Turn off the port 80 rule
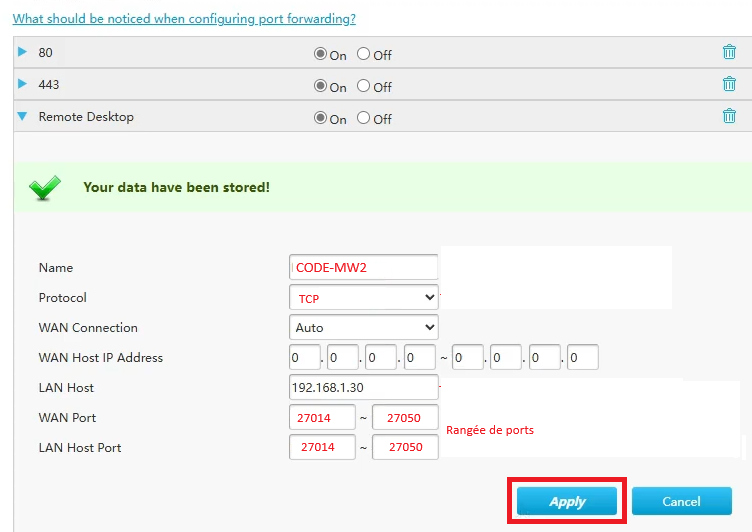Image resolution: width=752 pixels, height=532 pixels. pyautogui.click(x=363, y=55)
